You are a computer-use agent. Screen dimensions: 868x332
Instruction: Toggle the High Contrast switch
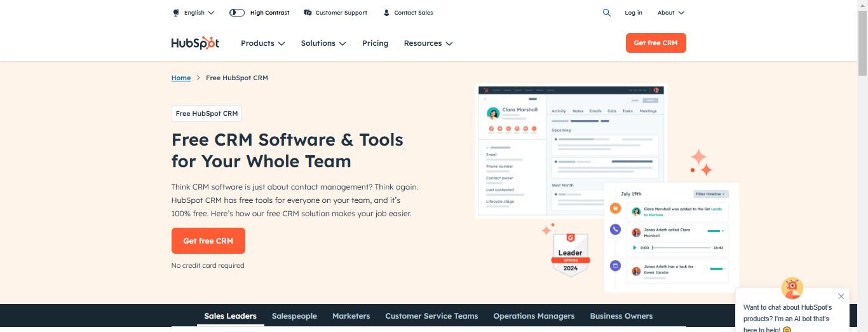tap(237, 13)
